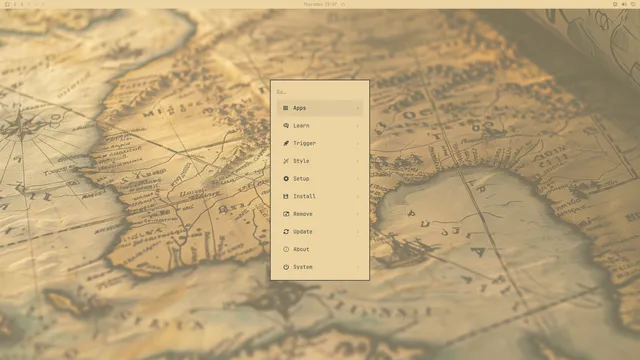Choose the System menu entry
The height and width of the screenshot is (360, 640).
(320, 267)
